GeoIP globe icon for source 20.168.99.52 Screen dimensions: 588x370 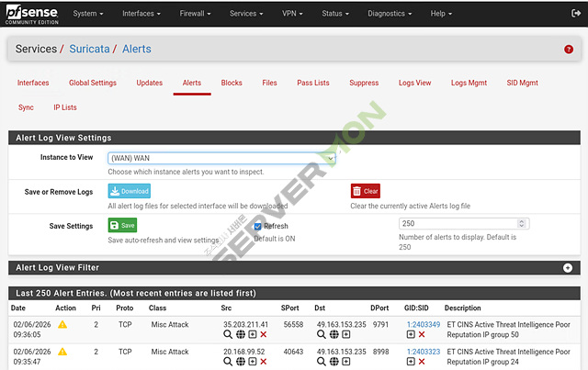[x=241, y=362]
